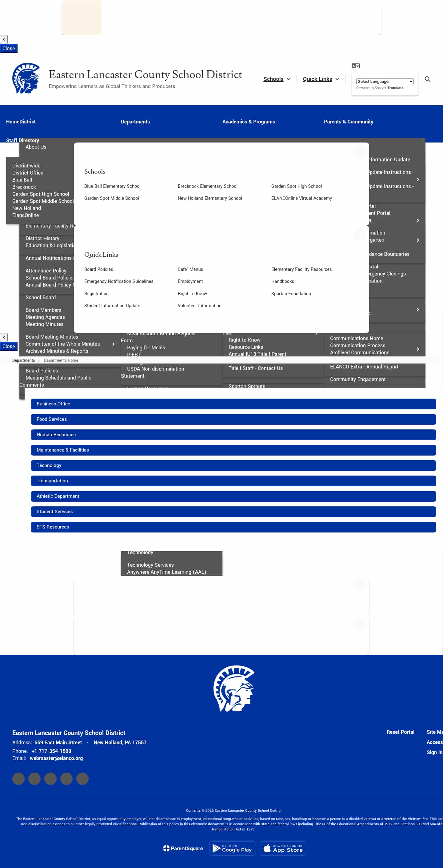Call the +1 717-354-1500 phone link

[51, 751]
